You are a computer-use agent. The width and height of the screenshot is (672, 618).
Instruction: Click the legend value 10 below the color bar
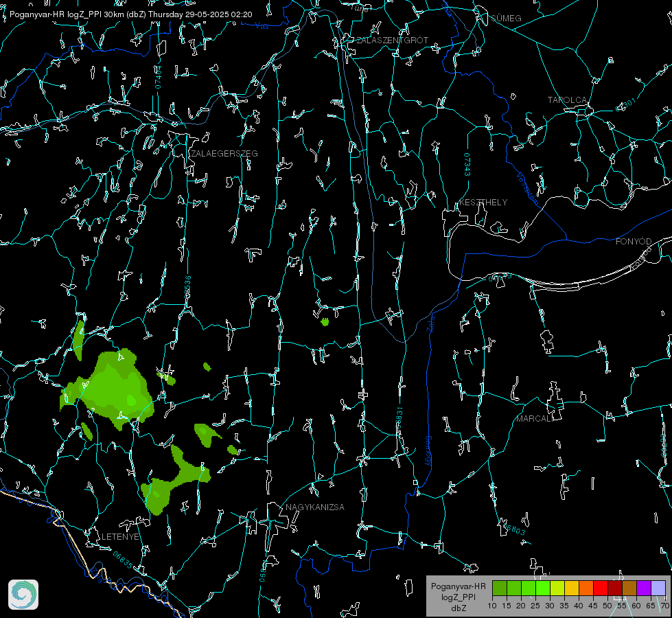[x=492, y=606]
